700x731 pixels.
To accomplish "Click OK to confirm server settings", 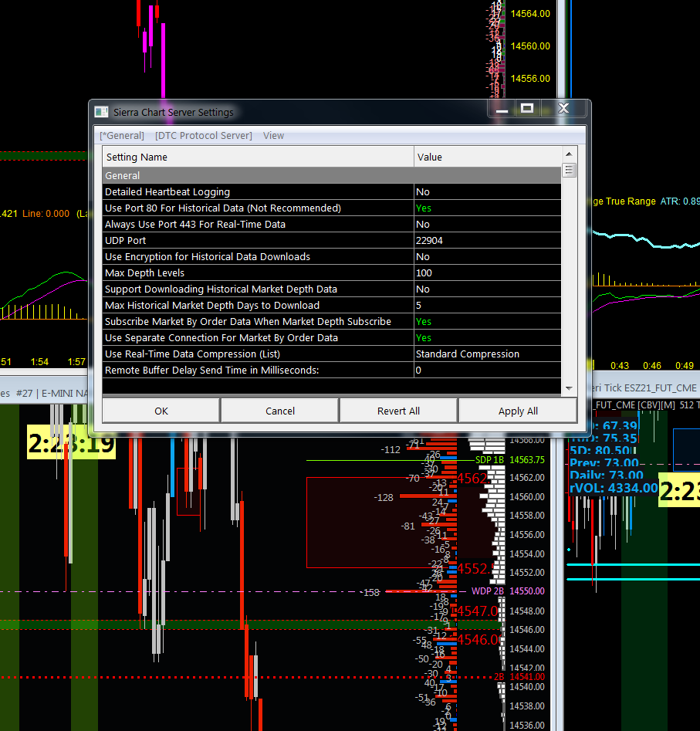I will pyautogui.click(x=161, y=411).
